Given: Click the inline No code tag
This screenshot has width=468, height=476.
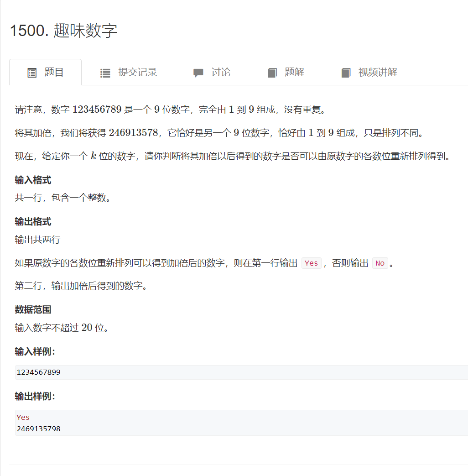Looking at the screenshot, I should click(x=380, y=263).
